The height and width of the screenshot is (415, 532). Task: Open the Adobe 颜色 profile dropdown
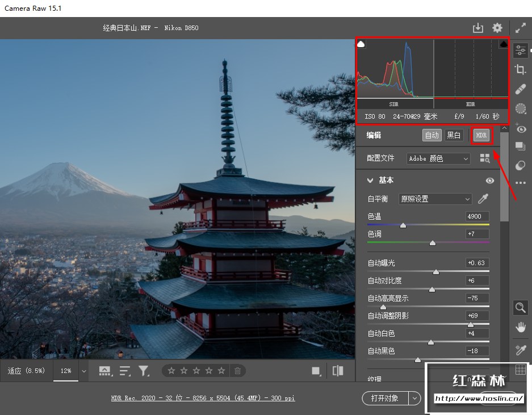[439, 158]
